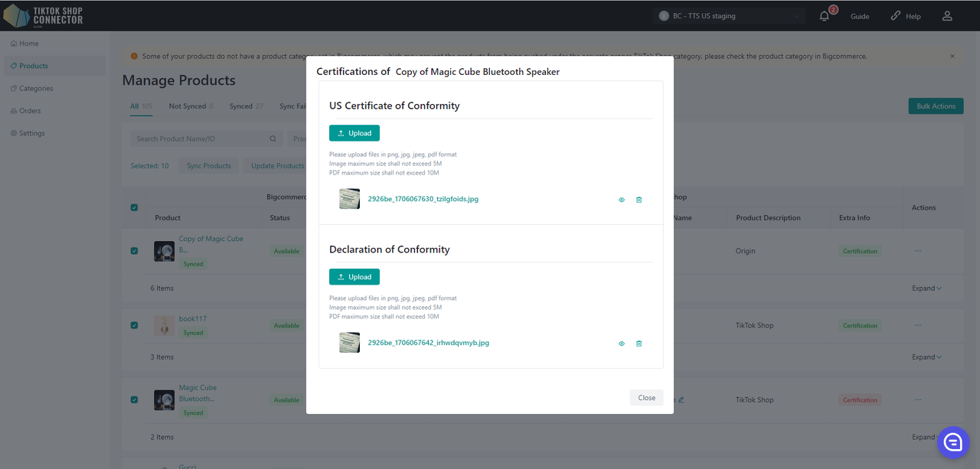Toggle checkbox for book117 row
Screen dimensions: 980x469
pyautogui.click(x=134, y=325)
